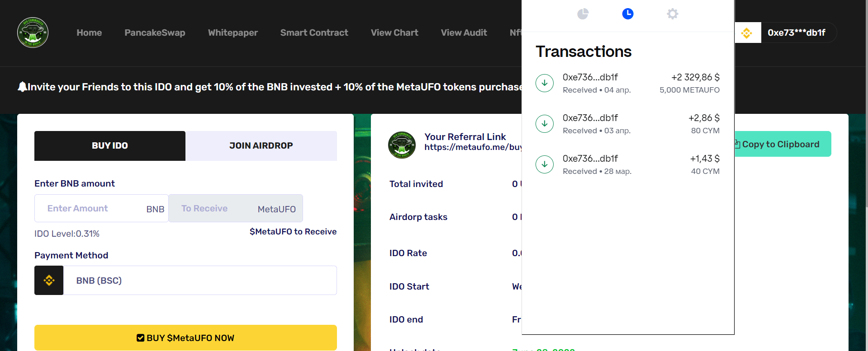Click the received arrow icon for 80 CYM
The width and height of the screenshot is (868, 351).
click(x=545, y=124)
